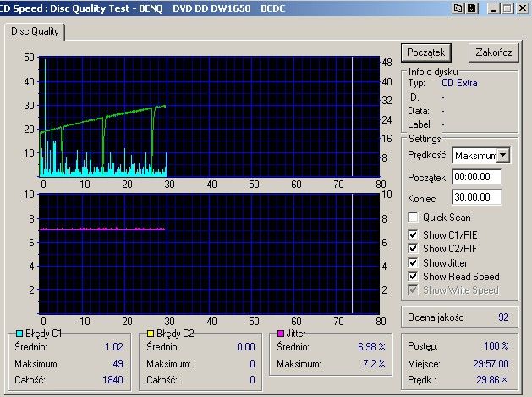This screenshot has width=532, height=397.
Task: Click the CD Extra disc type value
Action: click(x=459, y=83)
